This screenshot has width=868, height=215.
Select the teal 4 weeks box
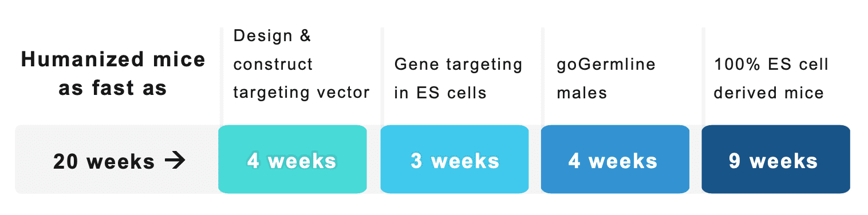point(293,159)
